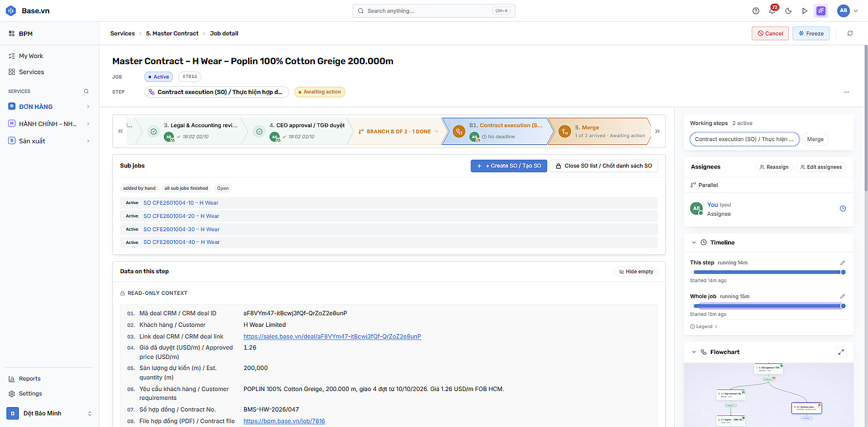Edit Whole job timeline pencil icon
Image resolution: width=868 pixels, height=427 pixels.
click(x=843, y=296)
